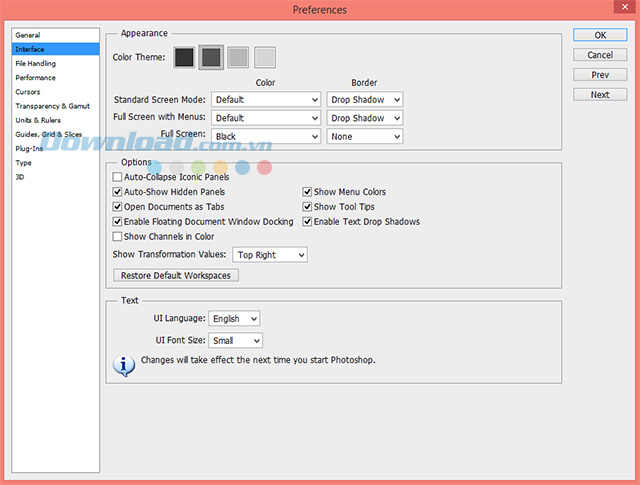Open Show Transformation Values dropdown
The width and height of the screenshot is (640, 485).
point(270,255)
